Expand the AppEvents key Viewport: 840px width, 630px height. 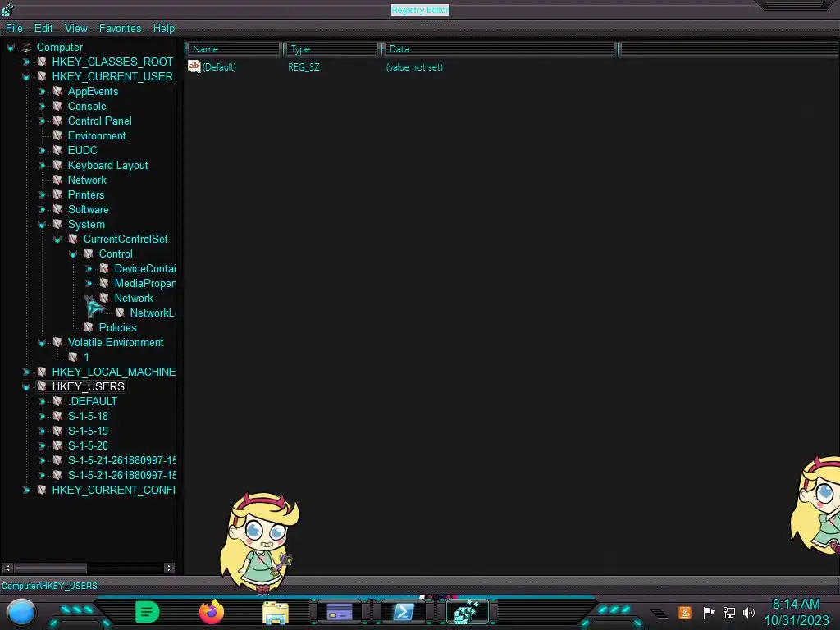41,92
